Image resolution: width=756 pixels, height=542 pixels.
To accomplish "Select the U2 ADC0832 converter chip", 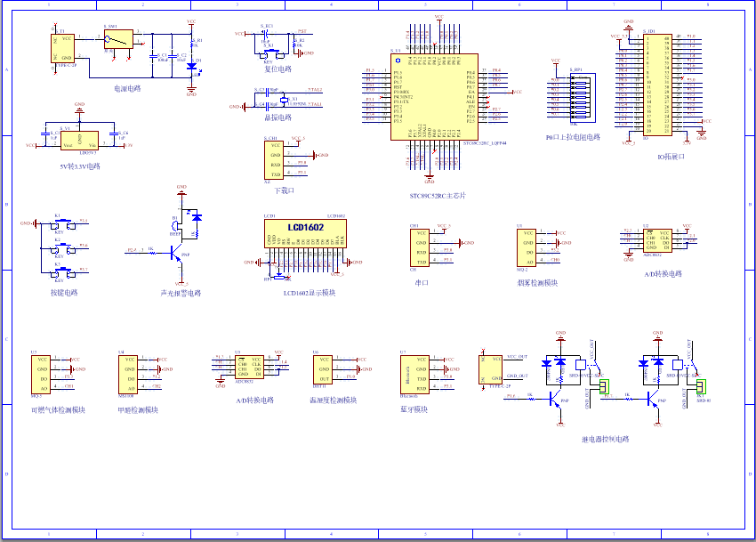I will (657, 240).
